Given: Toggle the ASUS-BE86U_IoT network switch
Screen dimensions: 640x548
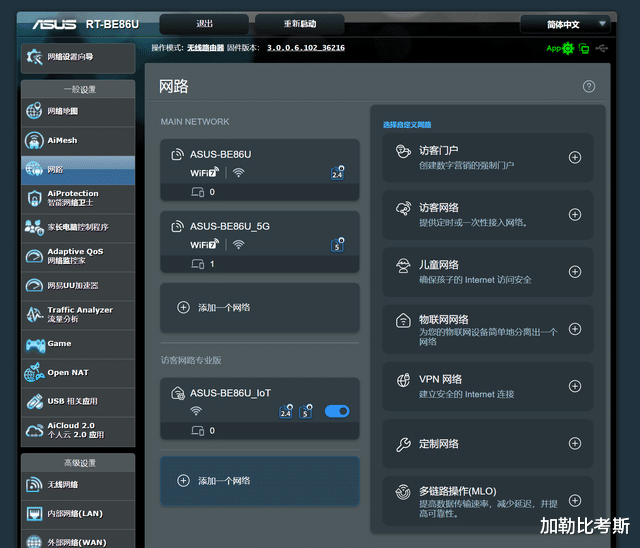Looking at the screenshot, I should (x=337, y=411).
